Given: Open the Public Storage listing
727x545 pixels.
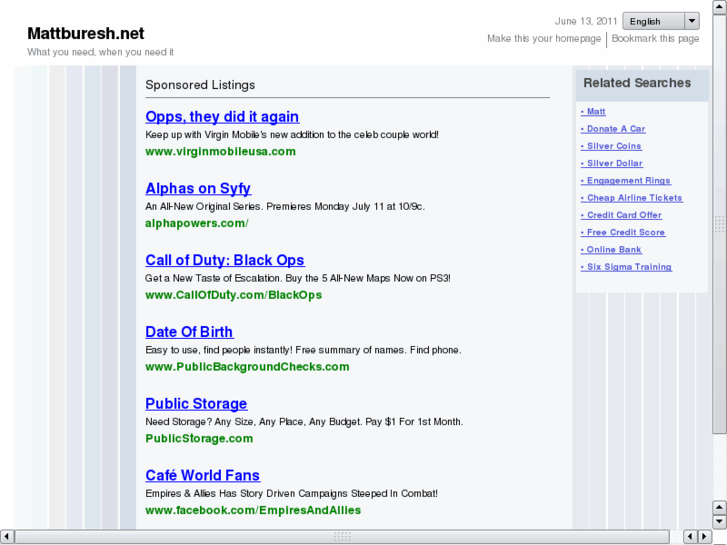Looking at the screenshot, I should (196, 404).
